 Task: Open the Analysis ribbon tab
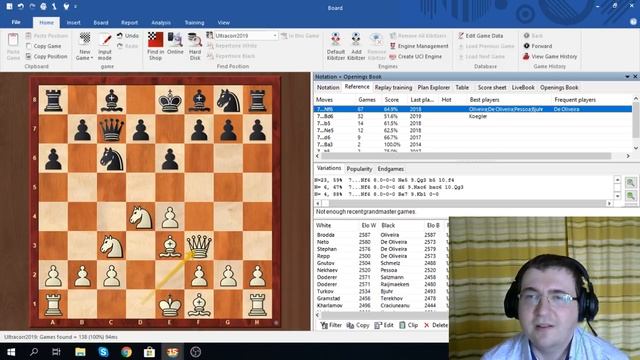tap(161, 23)
